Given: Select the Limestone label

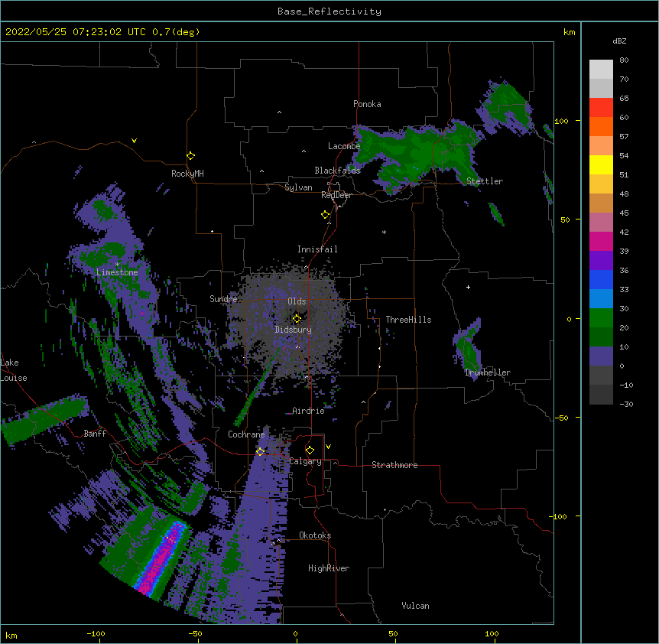Looking at the screenshot, I should (117, 272).
